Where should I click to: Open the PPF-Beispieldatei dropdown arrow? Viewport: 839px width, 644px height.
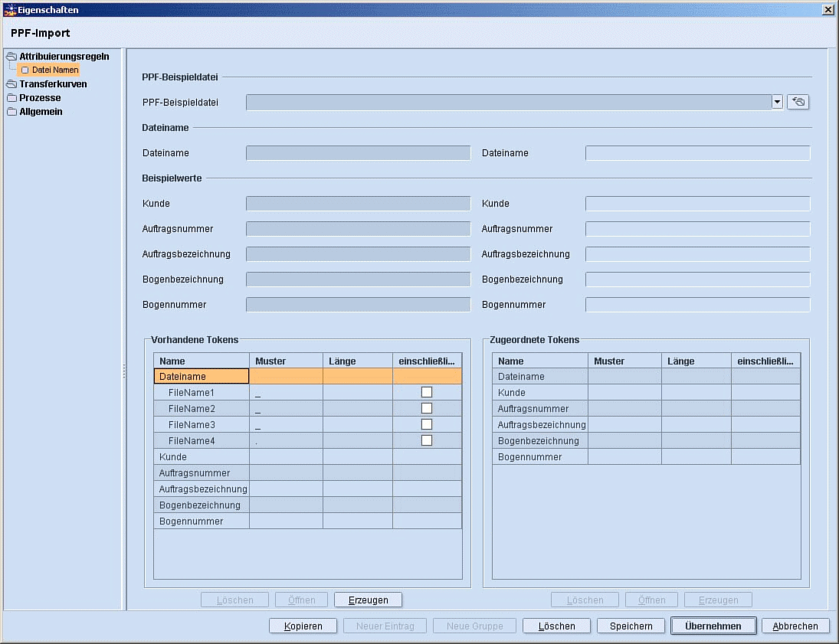[x=777, y=102]
